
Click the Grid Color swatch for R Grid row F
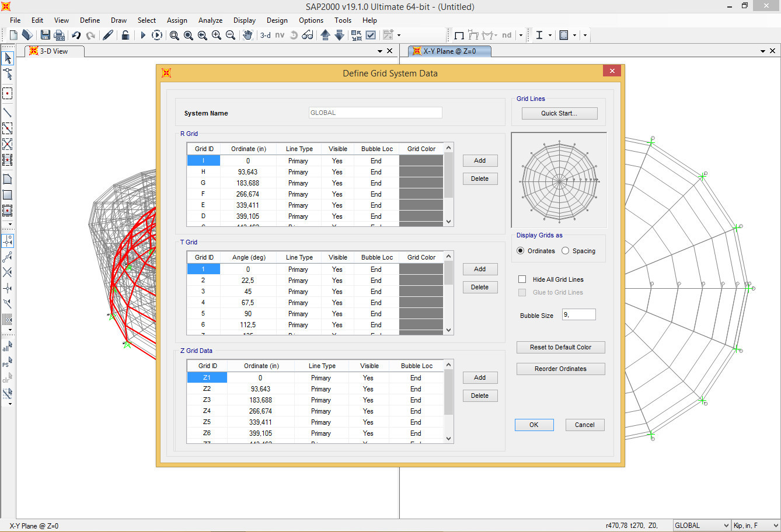click(x=421, y=194)
